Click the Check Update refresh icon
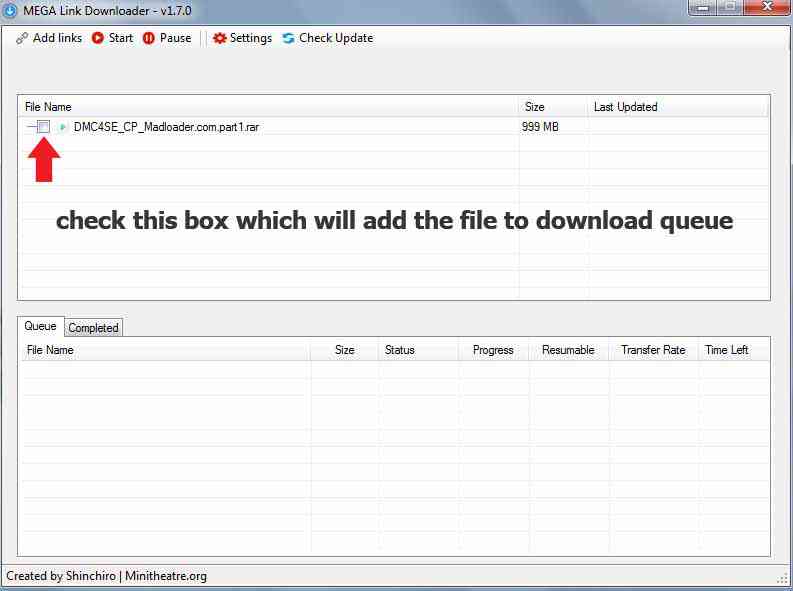Image resolution: width=793 pixels, height=591 pixels. click(x=288, y=38)
